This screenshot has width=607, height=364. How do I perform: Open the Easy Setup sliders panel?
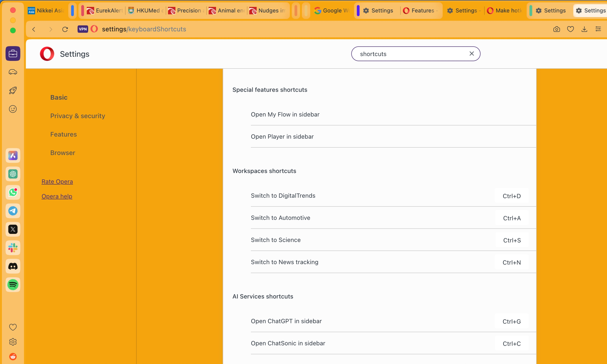[x=599, y=29]
